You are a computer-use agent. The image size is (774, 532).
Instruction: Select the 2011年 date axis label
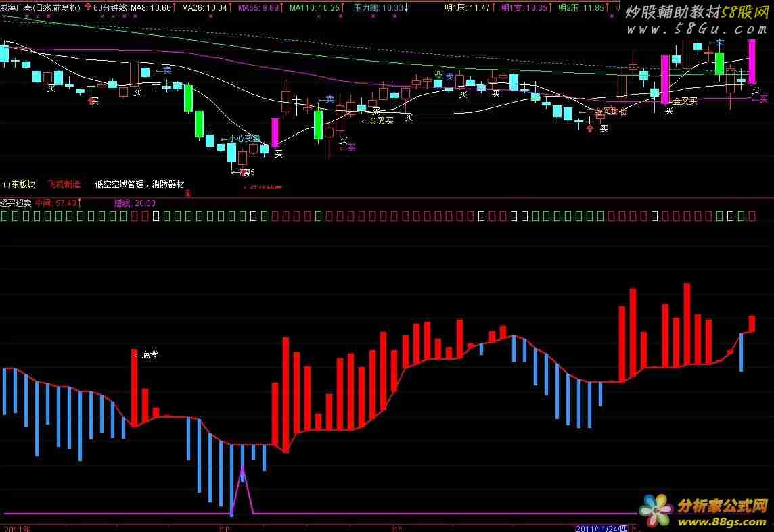(17, 529)
